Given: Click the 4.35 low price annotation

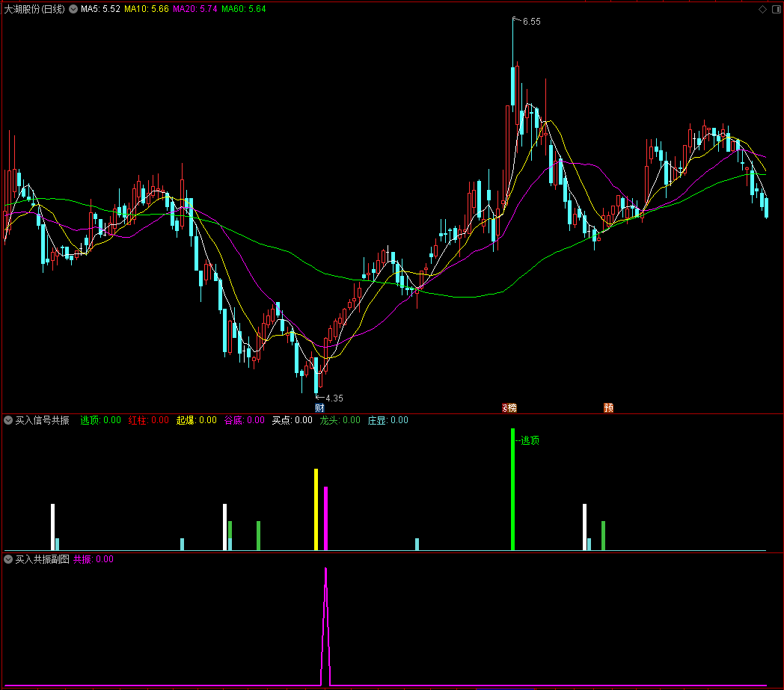Looking at the screenshot, I should click(334, 398).
